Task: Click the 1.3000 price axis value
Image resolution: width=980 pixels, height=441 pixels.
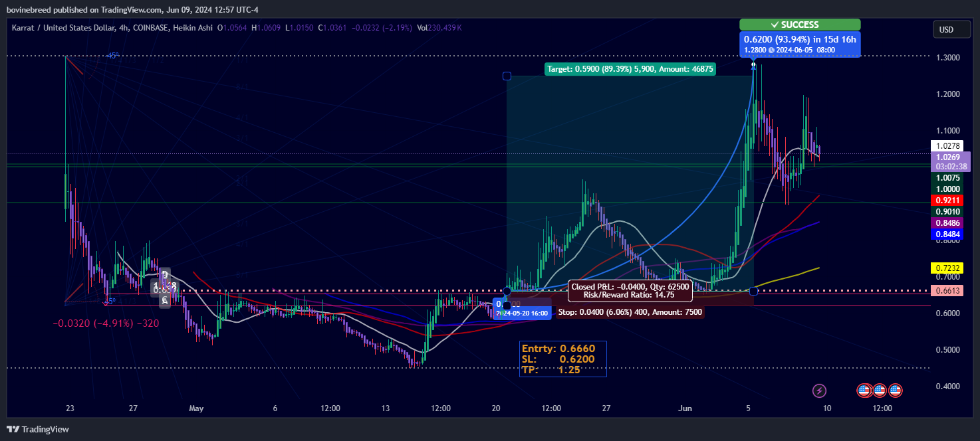Action: (947, 58)
